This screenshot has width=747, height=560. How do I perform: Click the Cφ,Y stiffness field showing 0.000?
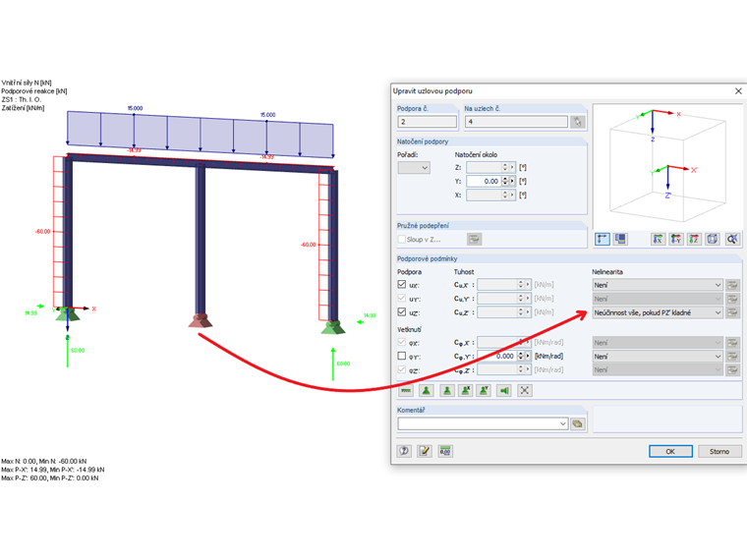click(497, 357)
